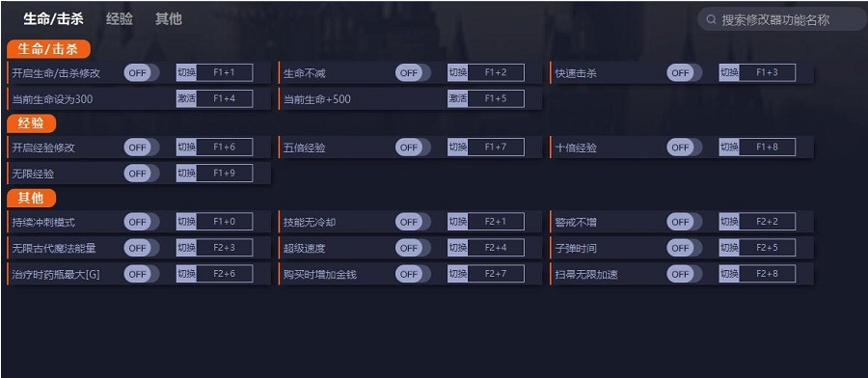Click the F1+1 hotkey field
This screenshot has height=378, width=868.
[x=224, y=72]
